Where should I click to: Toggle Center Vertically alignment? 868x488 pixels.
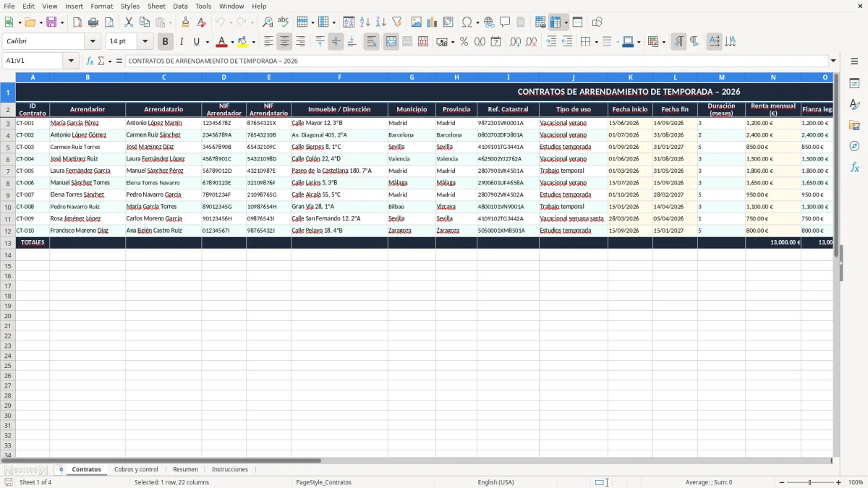[336, 42]
